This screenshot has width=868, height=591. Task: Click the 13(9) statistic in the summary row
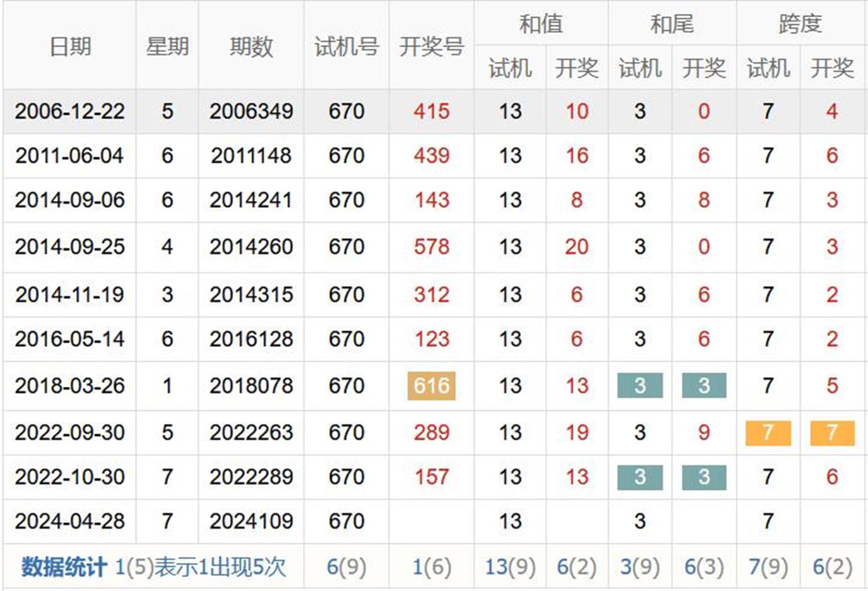[510, 567]
